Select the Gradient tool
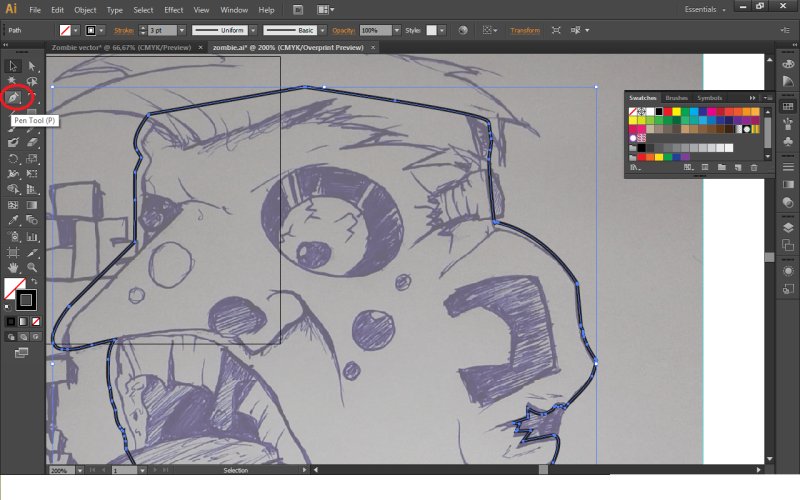Viewport: 800px width, 500px height. 32,205
